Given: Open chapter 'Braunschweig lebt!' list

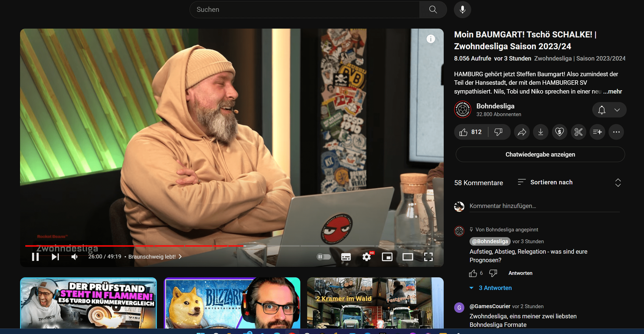Looking at the screenshot, I should (x=155, y=257).
